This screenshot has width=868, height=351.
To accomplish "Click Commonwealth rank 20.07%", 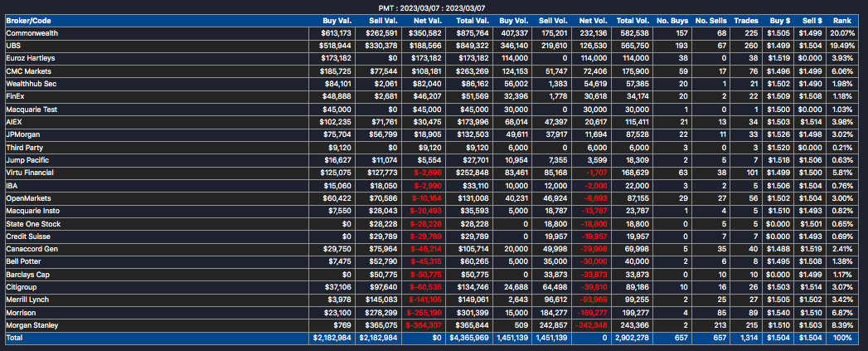I will [842, 33].
